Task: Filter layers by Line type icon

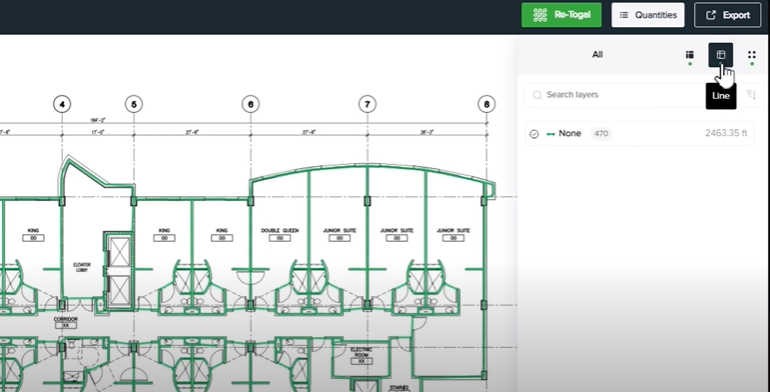Action: pyautogui.click(x=720, y=55)
